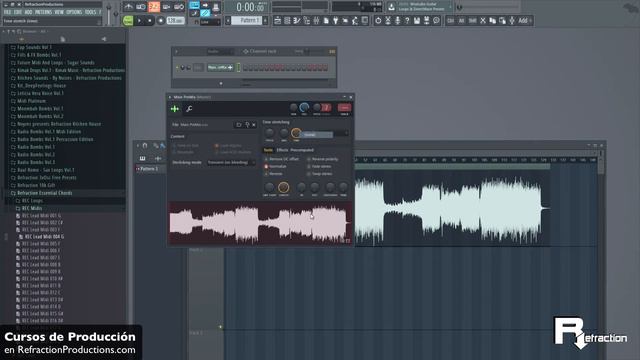Switch to the Effects tab in sampler
This screenshot has height=360, width=640.
coord(282,150)
